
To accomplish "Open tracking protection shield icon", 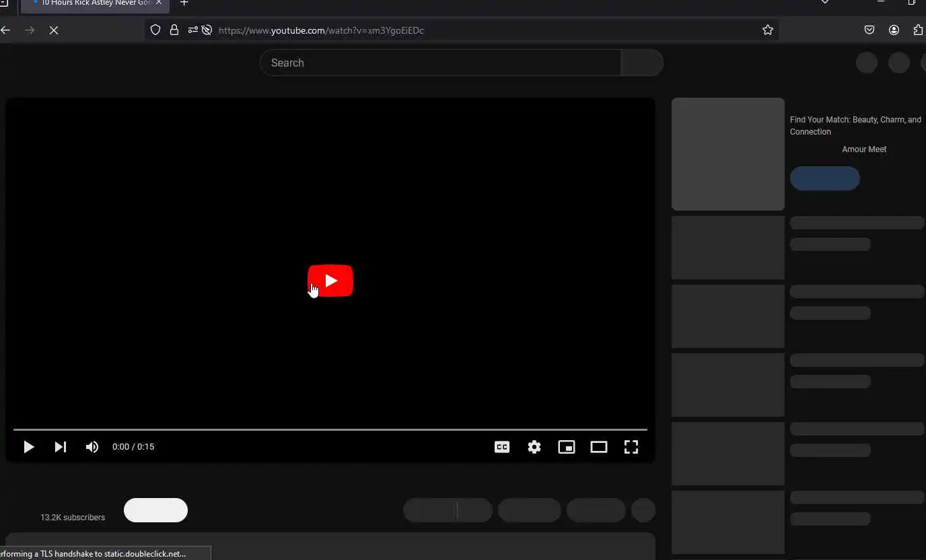I will 155,30.
